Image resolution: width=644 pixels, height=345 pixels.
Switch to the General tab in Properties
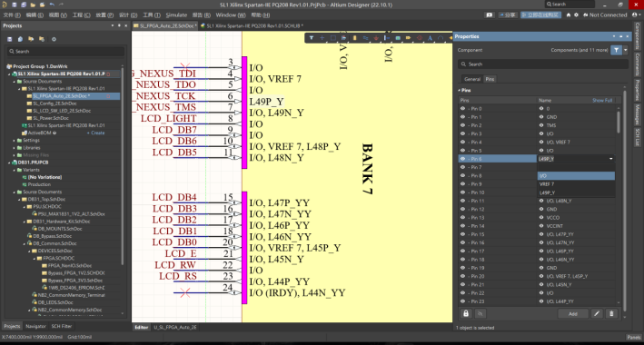pyautogui.click(x=472, y=79)
